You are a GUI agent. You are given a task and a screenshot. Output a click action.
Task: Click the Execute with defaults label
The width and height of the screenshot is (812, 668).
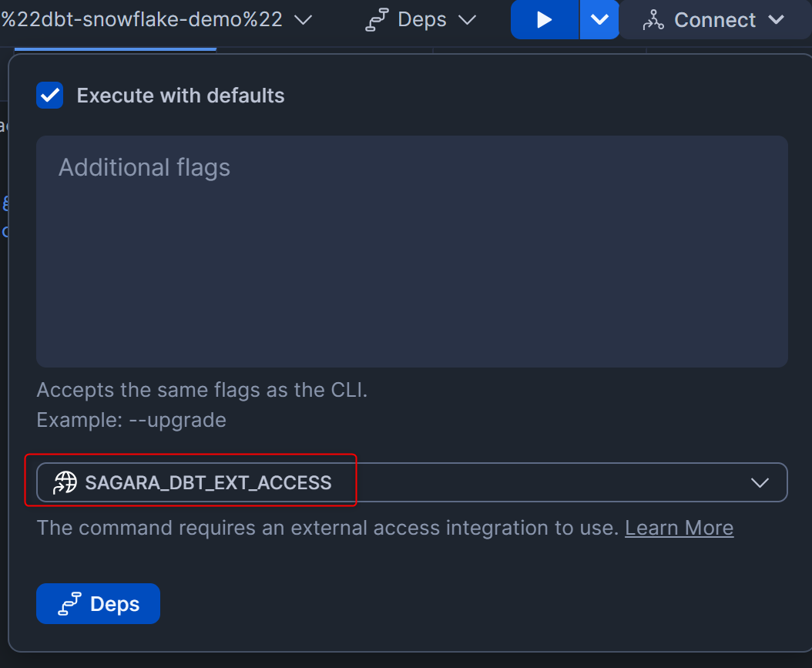point(181,96)
